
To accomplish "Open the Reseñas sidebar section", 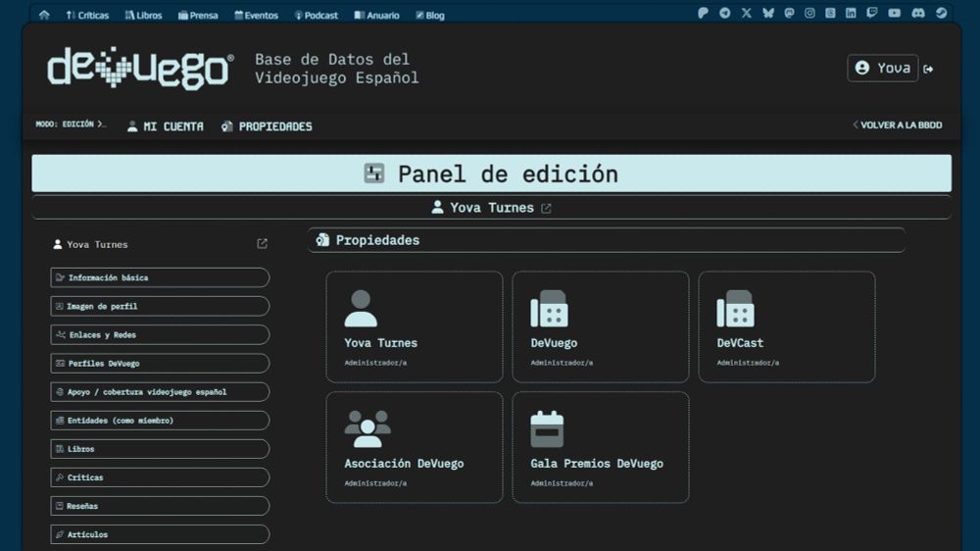I will (x=160, y=506).
